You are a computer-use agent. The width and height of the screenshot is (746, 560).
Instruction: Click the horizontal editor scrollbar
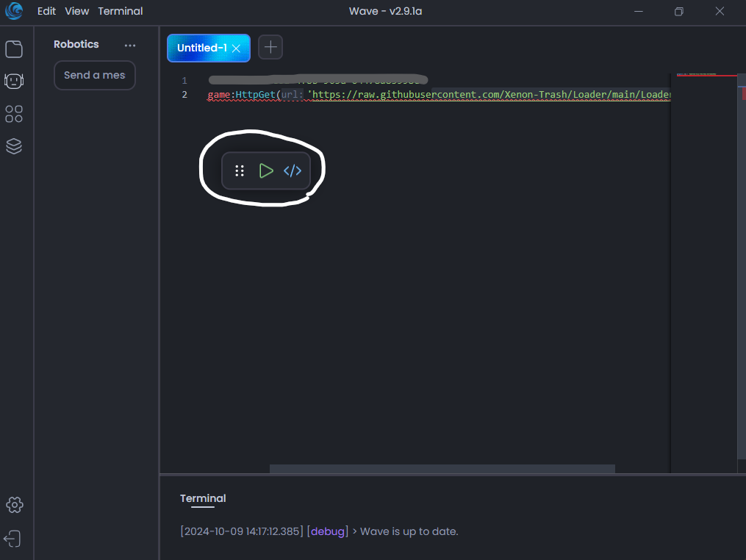click(442, 469)
